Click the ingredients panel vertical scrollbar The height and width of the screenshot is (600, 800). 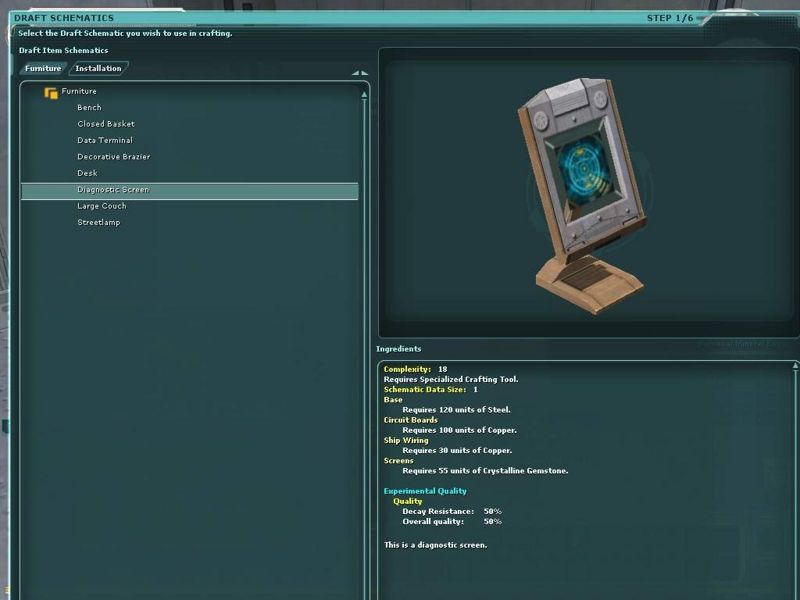click(795, 480)
